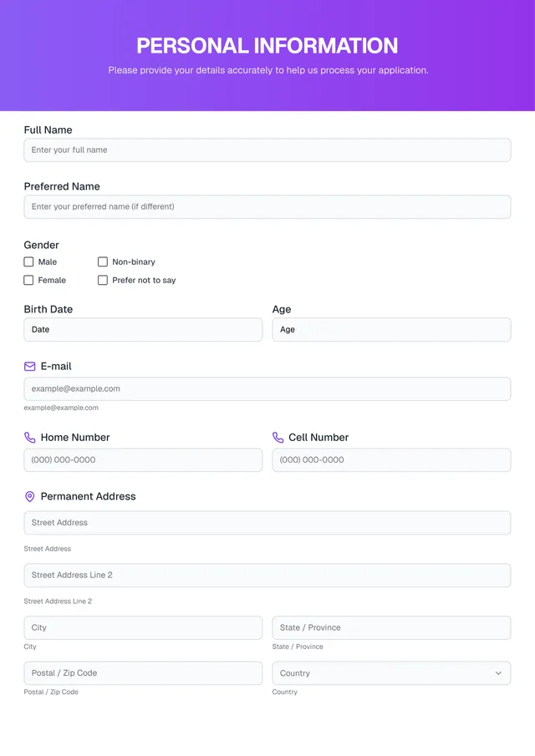Click the Age input field

pos(391,329)
